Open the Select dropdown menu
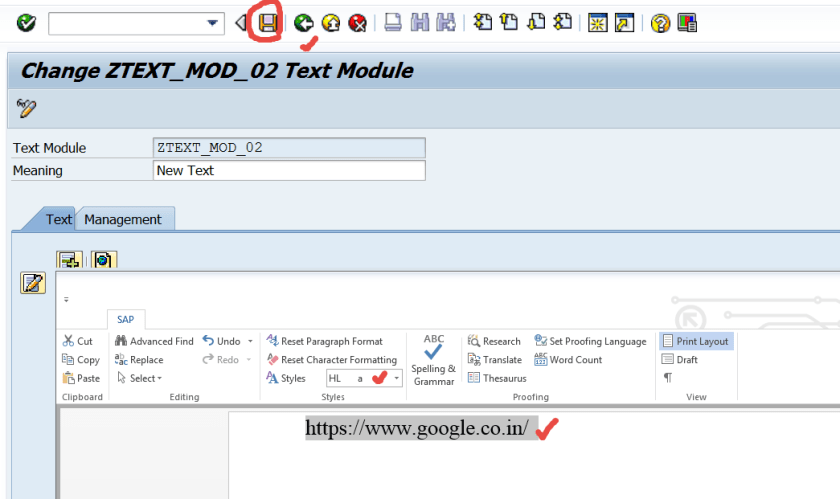This screenshot has height=499, width=840. 140,378
